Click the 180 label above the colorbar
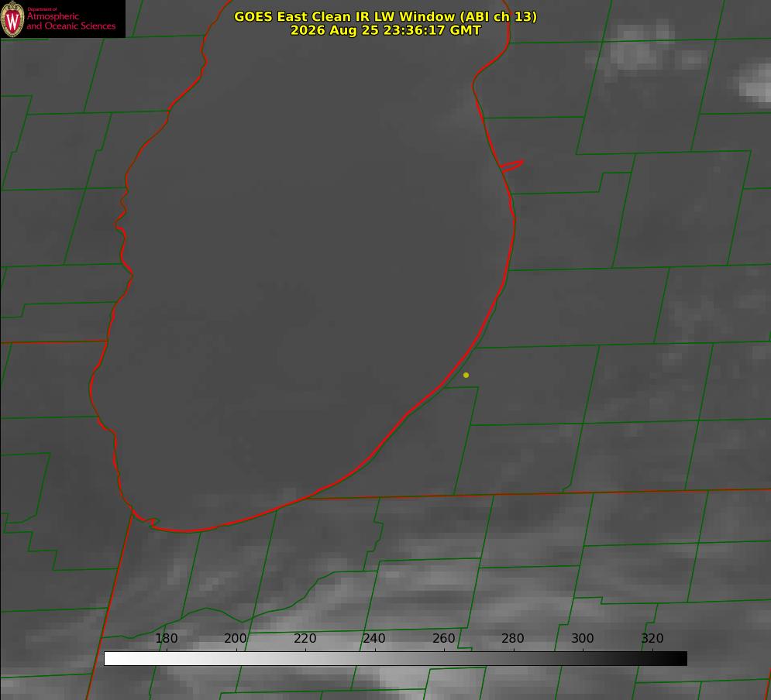The height and width of the screenshot is (700, 771). pos(166,638)
